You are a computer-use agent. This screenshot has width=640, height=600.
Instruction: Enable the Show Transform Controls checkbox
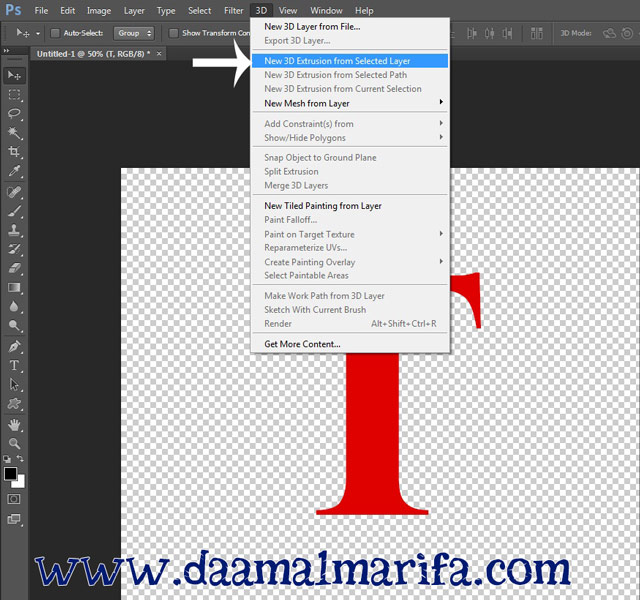pyautogui.click(x=173, y=33)
